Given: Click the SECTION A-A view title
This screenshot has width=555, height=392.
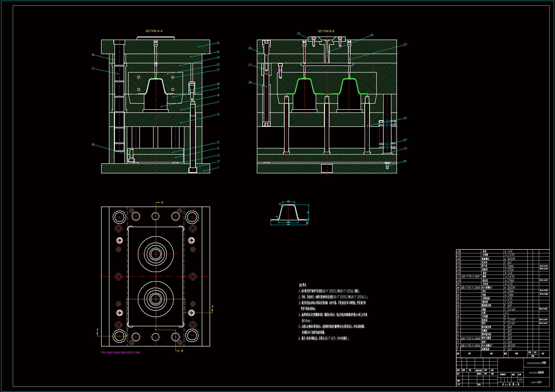Looking at the screenshot, I should (154, 31).
